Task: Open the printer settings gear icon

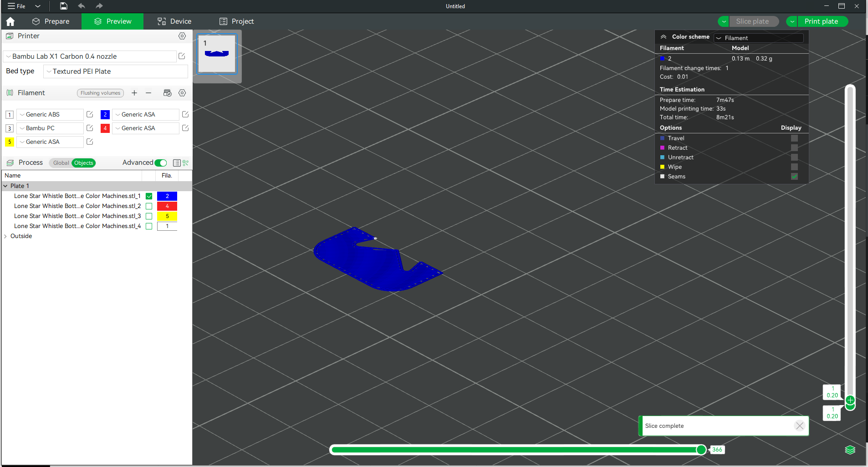Action: pos(182,36)
